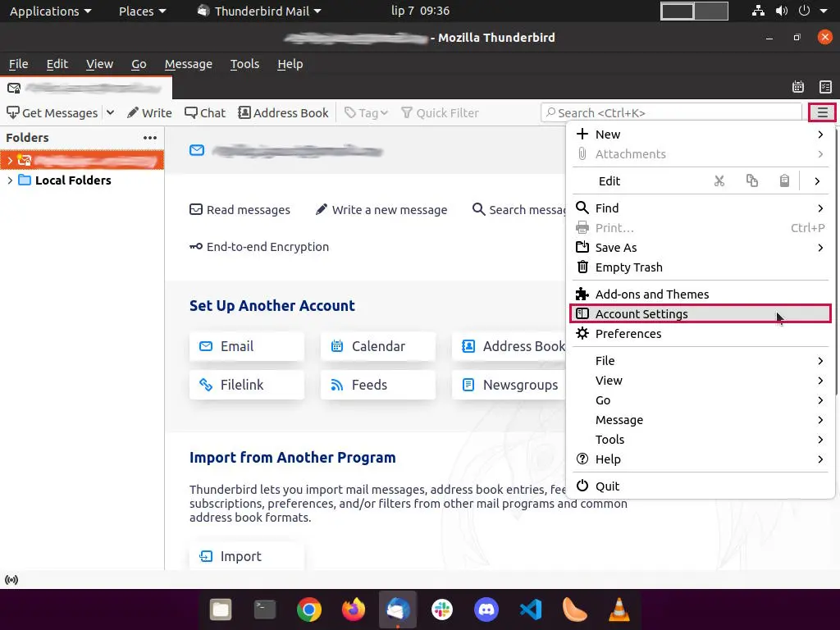Launch Google Chrome from the dock
Screen dimensions: 840x630
(309, 609)
